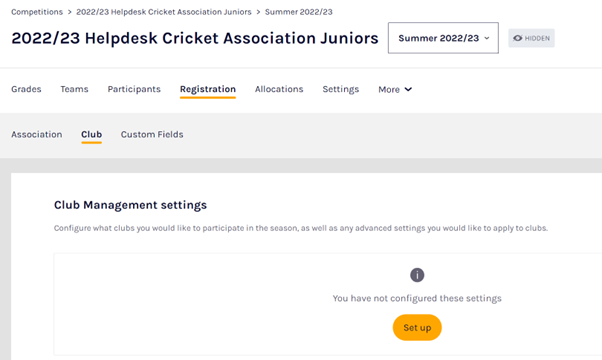Open the Allocations tab

[279, 89]
